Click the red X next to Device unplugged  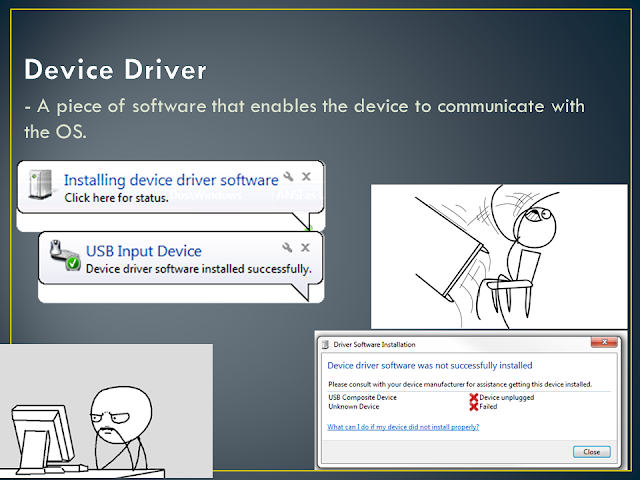(x=473, y=398)
